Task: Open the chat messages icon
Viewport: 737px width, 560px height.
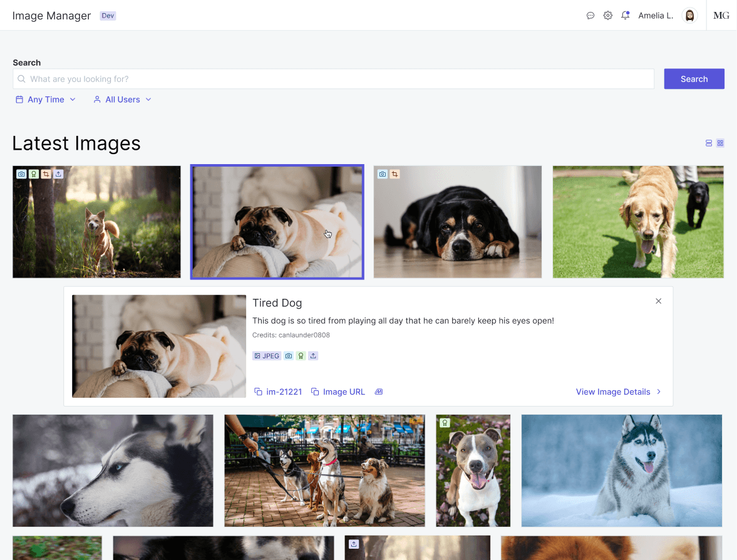Action: pos(590,16)
